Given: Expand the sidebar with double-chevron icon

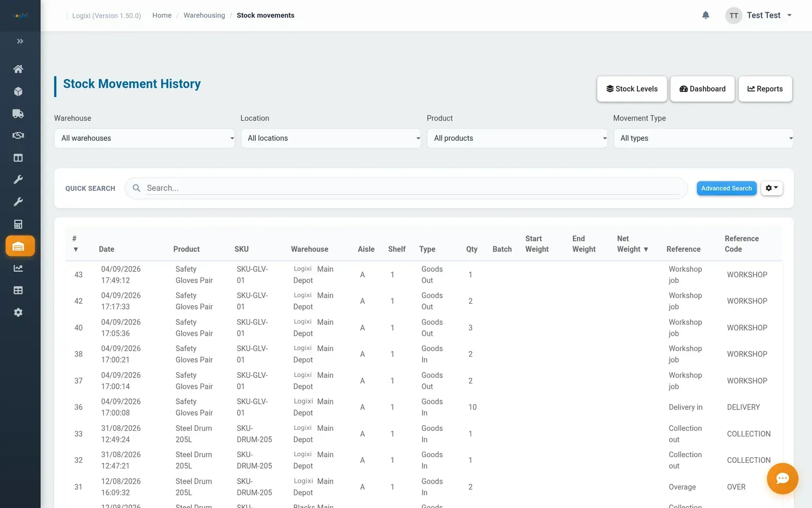Looking at the screenshot, I should (x=20, y=41).
